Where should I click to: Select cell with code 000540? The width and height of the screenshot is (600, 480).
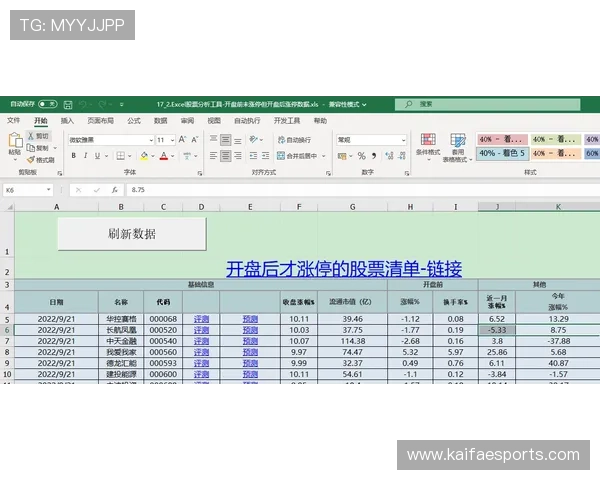coord(163,341)
